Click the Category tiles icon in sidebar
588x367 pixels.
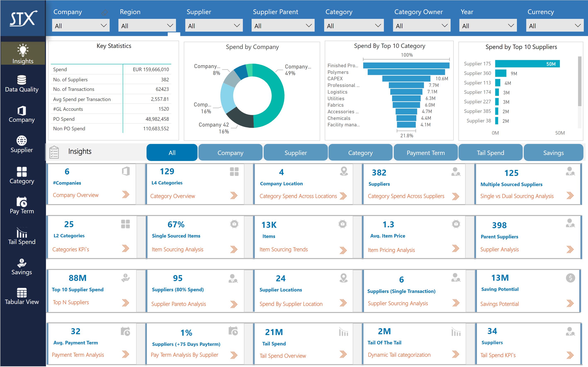pyautogui.click(x=22, y=172)
